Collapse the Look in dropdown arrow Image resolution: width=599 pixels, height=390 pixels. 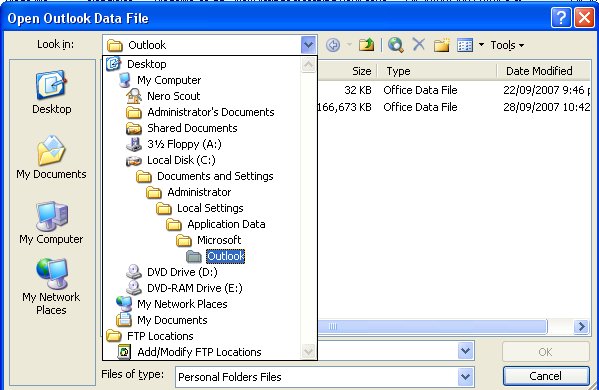[308, 45]
